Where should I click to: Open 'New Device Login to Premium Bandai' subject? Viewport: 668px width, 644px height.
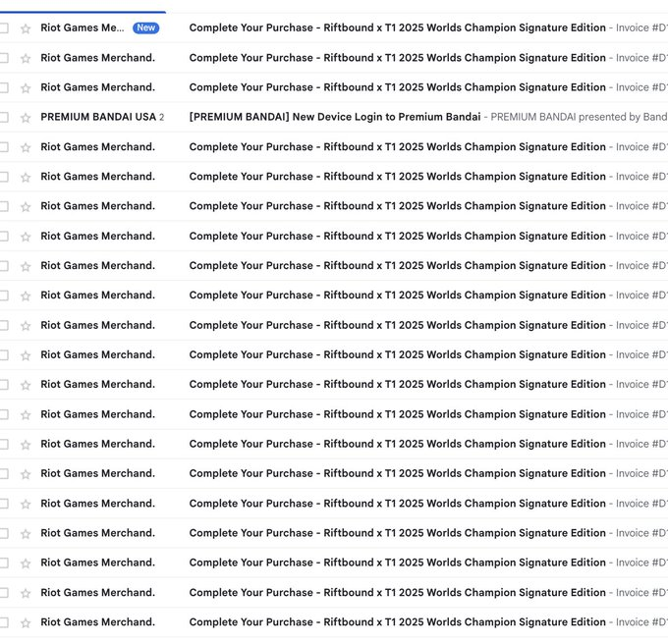click(x=335, y=117)
